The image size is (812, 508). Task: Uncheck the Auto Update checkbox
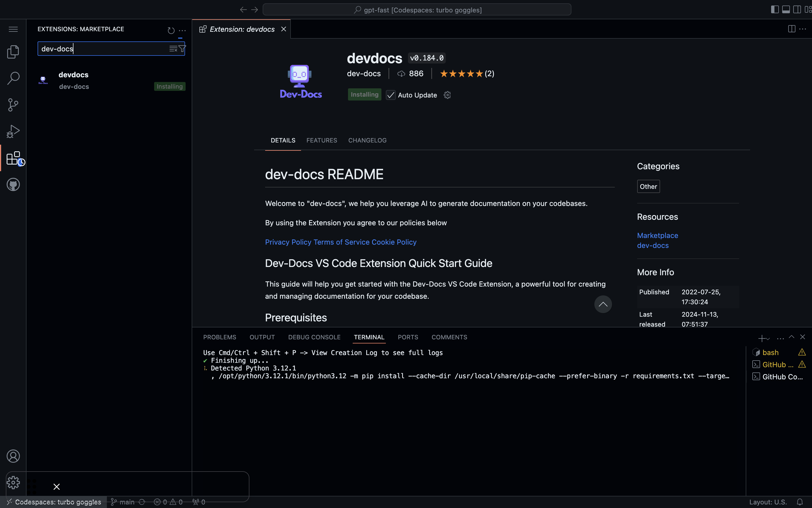[x=391, y=95]
